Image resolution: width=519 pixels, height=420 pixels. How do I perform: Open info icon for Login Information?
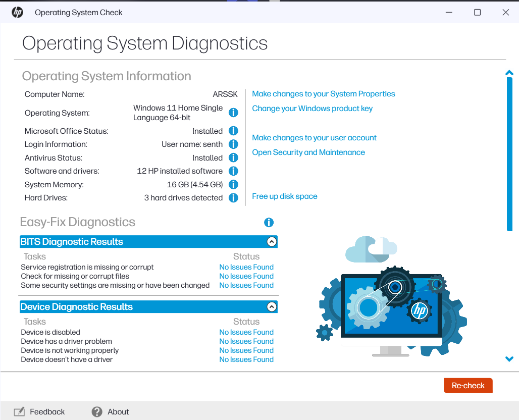[233, 144]
